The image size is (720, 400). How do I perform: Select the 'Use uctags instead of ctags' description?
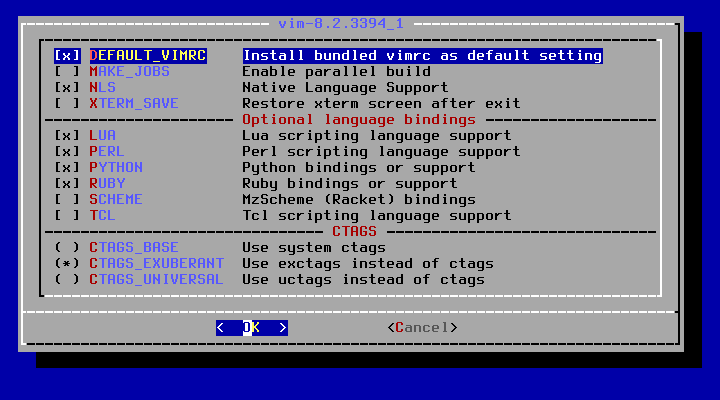point(363,280)
